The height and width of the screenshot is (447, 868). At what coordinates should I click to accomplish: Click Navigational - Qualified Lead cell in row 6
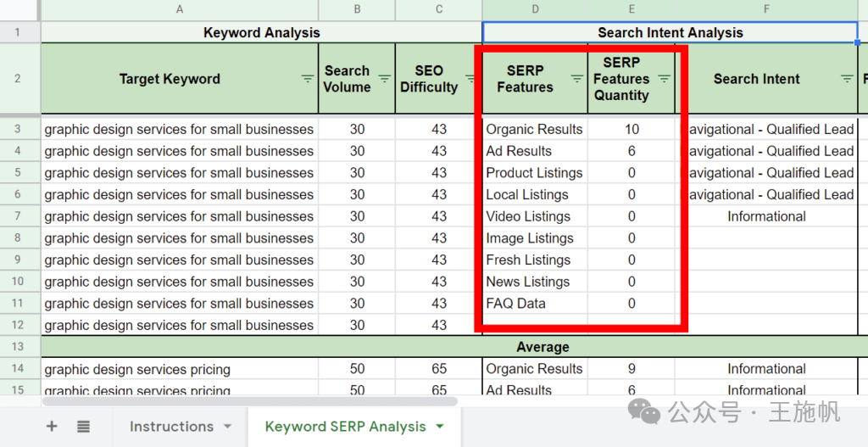[766, 194]
